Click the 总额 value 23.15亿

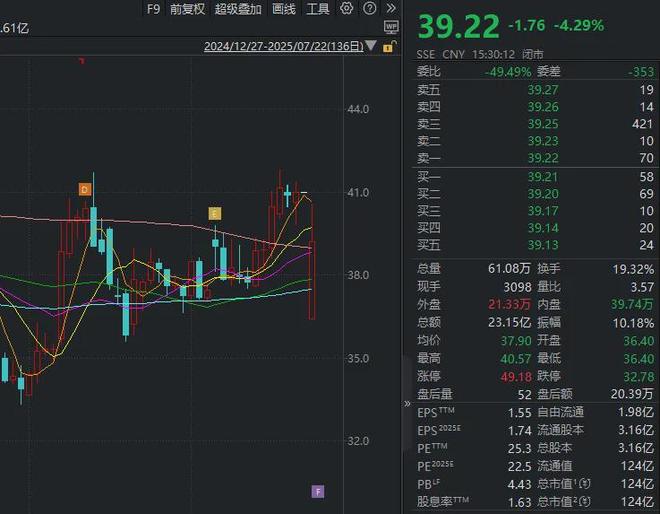click(509, 322)
